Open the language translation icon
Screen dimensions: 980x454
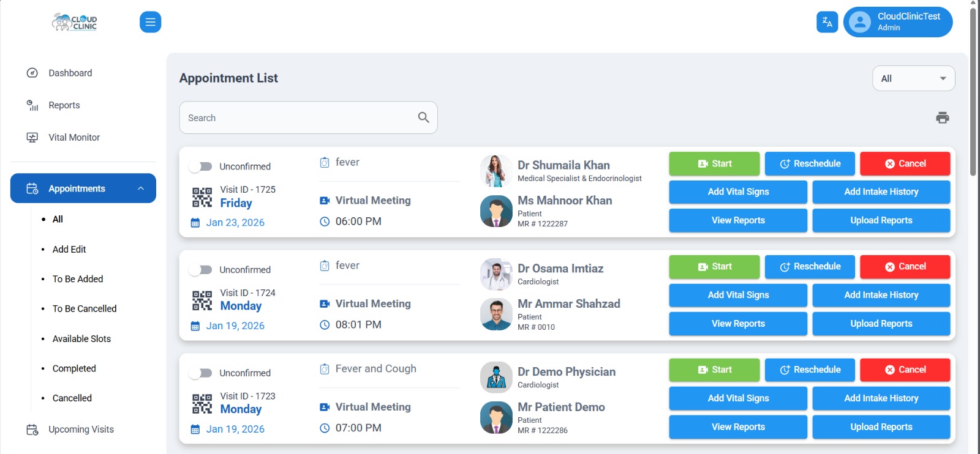pyautogui.click(x=827, y=22)
